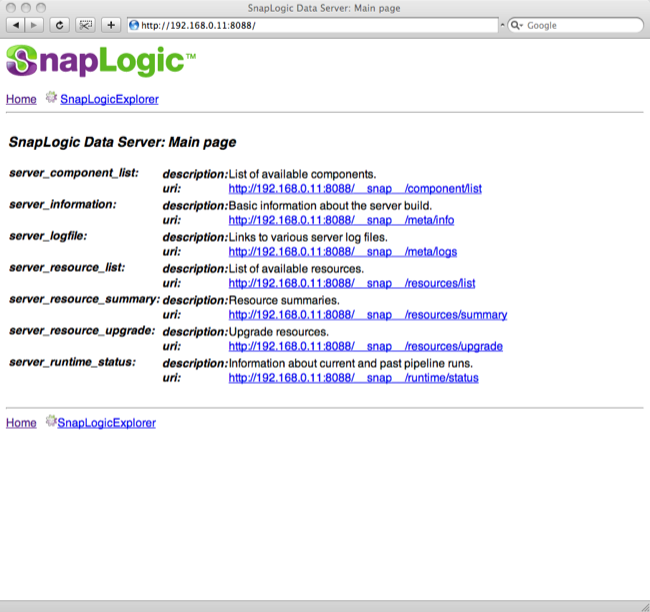This screenshot has height=612, width=650.
Task: Click 'Basic information about the server build.' text
Action: (x=330, y=206)
